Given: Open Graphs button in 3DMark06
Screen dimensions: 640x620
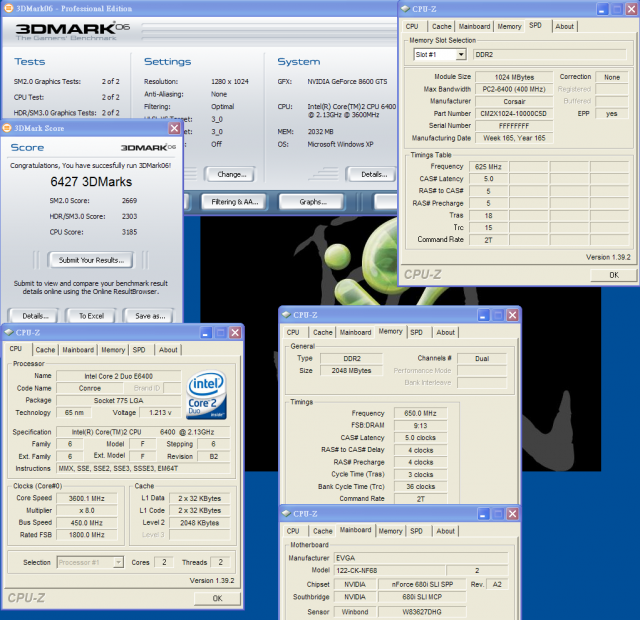Looking at the screenshot, I should 313,202.
